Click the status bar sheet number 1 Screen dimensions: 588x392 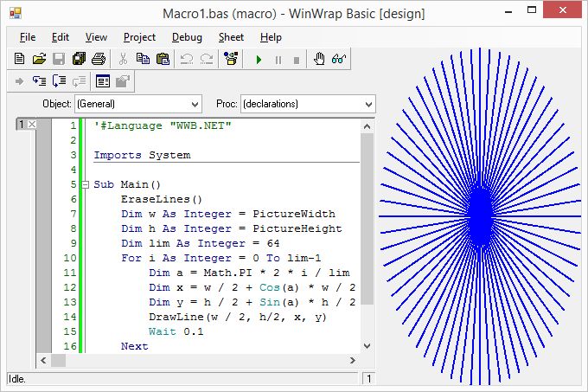coord(369,379)
